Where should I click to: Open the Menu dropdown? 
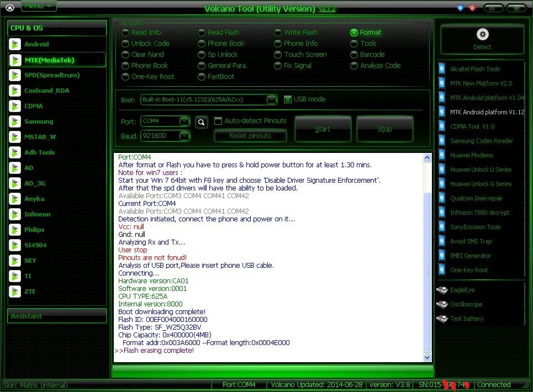click(x=39, y=6)
